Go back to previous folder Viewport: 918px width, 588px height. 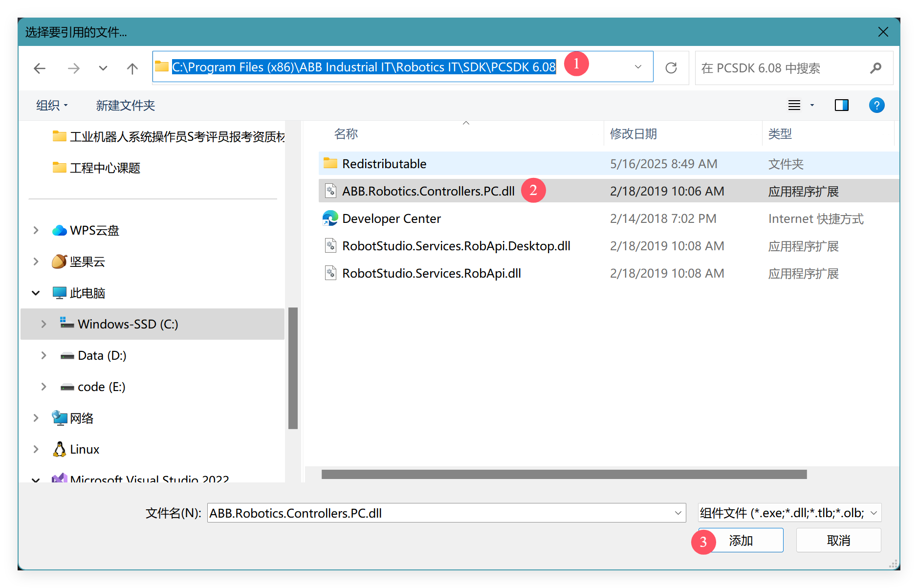40,68
